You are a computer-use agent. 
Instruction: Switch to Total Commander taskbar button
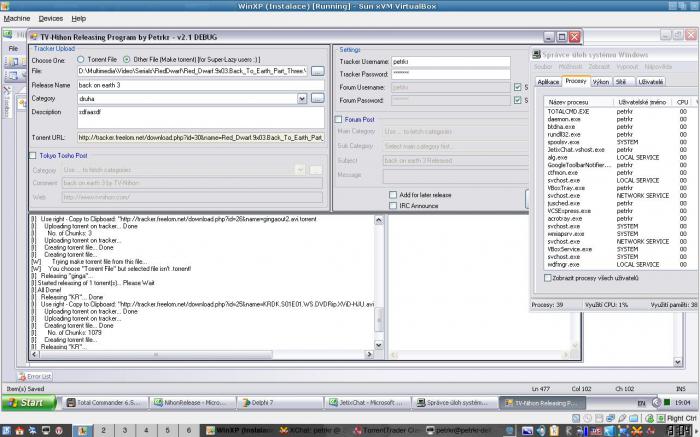[x=105, y=403]
